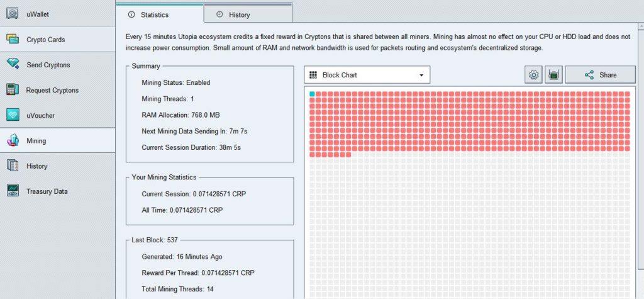The image size is (644, 299).
Task: Open Request Cryptons page
Action: (x=57, y=90)
